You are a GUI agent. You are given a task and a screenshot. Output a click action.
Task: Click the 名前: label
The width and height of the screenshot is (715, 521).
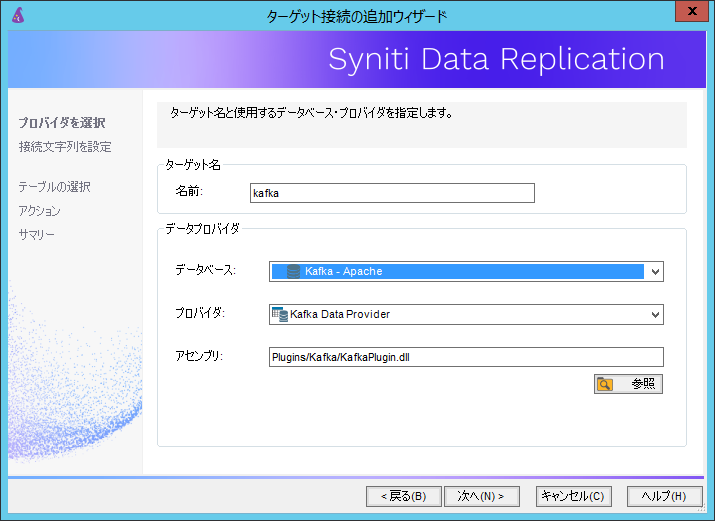(189, 191)
